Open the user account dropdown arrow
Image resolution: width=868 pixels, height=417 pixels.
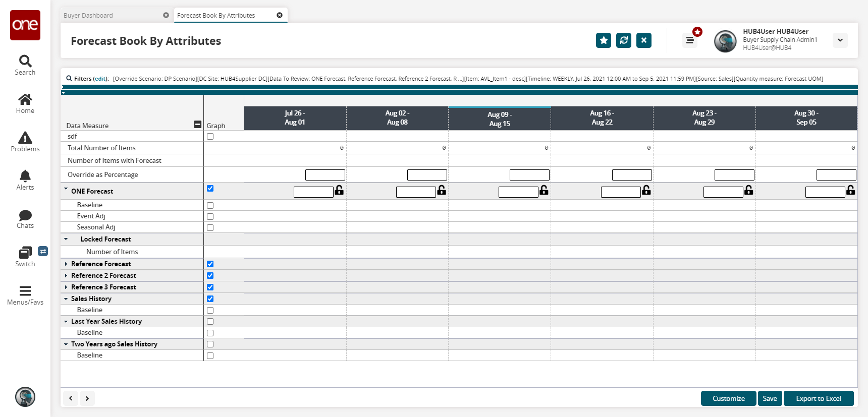(840, 40)
